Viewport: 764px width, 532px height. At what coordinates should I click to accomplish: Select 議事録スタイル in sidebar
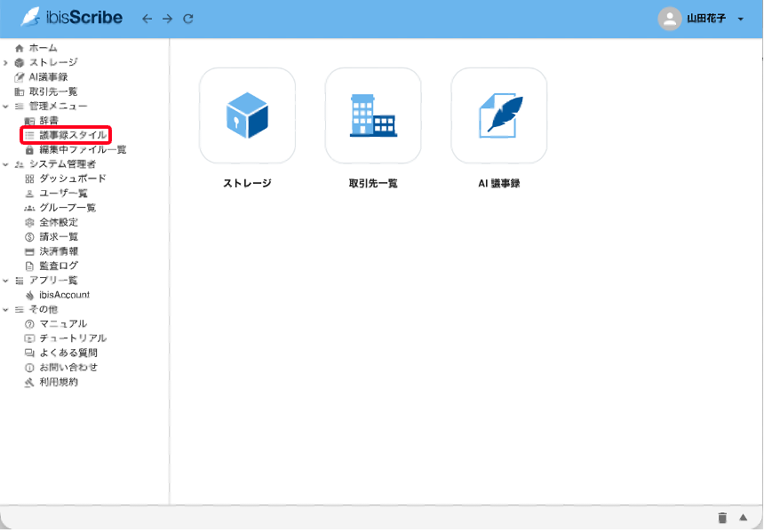73,135
